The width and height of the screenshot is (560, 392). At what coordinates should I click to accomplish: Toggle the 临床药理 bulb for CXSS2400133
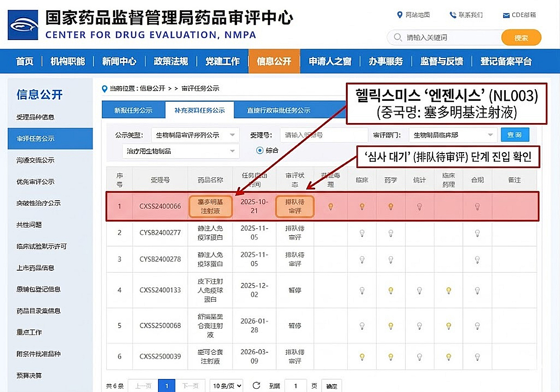448,290
